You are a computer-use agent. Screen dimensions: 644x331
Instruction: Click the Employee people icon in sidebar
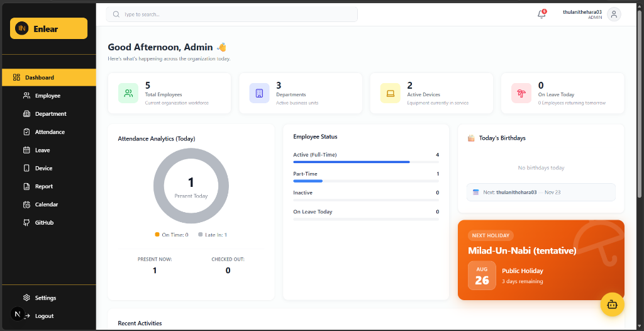(x=26, y=96)
